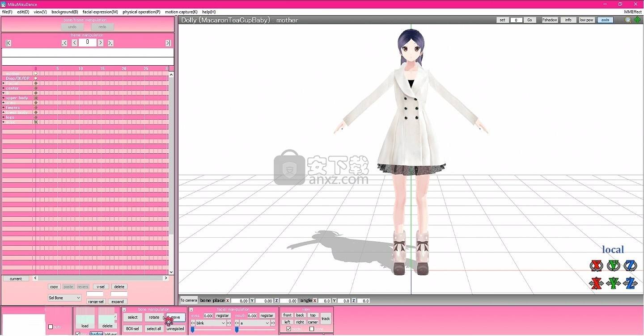Screen dimensions: 644x336
Task: Click the next eyes morph arrow beside blink
Action: pos(229,323)
